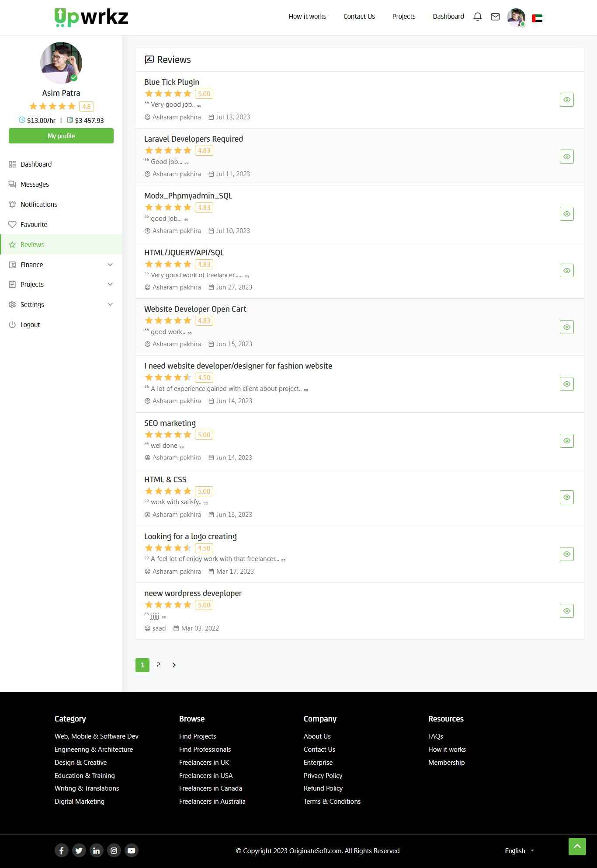The image size is (597, 868).
Task: Click the My profile button
Action: (x=61, y=136)
